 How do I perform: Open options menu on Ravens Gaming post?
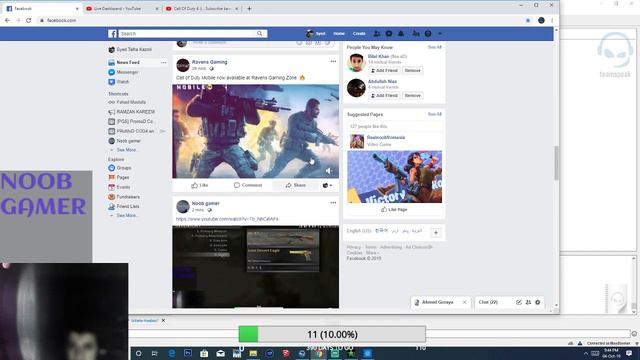(333, 61)
